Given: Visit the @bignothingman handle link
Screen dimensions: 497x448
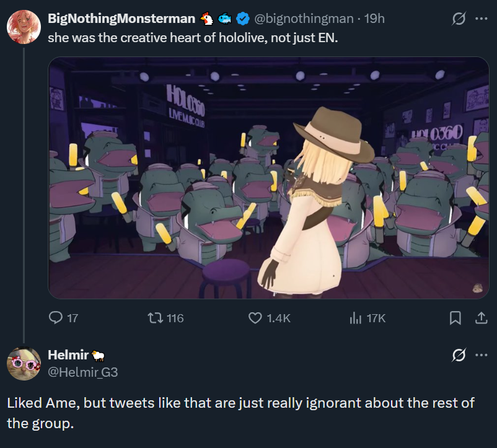Looking at the screenshot, I should coord(304,19).
